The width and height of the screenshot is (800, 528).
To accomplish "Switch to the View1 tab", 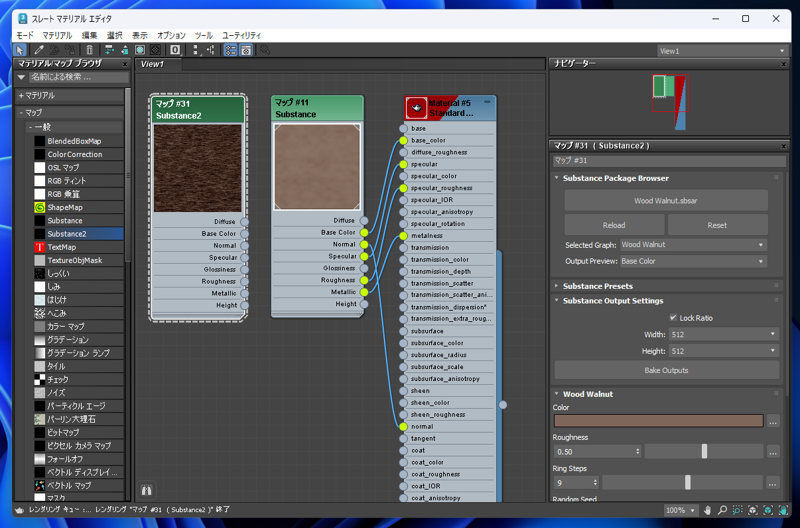I will click(157, 64).
